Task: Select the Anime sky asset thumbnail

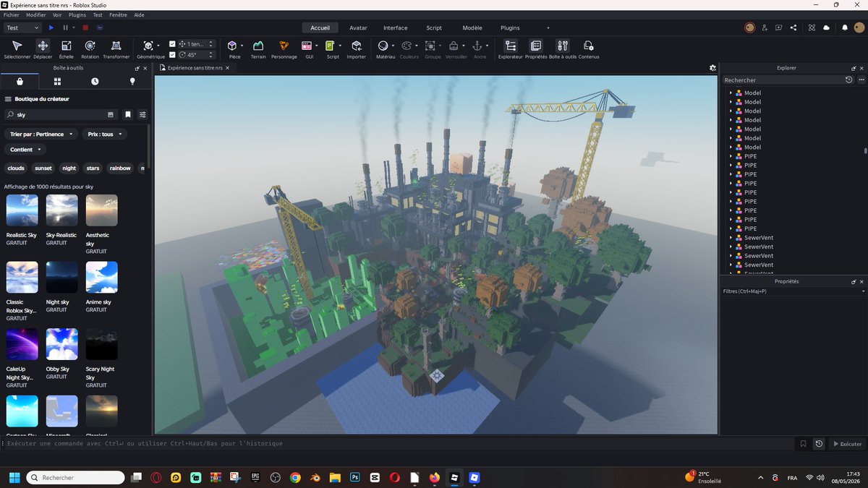Action: [101, 277]
